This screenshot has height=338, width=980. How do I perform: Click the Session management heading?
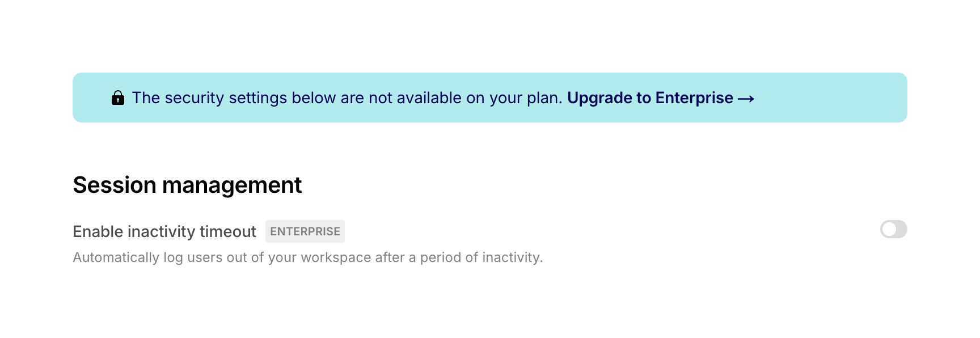(187, 185)
